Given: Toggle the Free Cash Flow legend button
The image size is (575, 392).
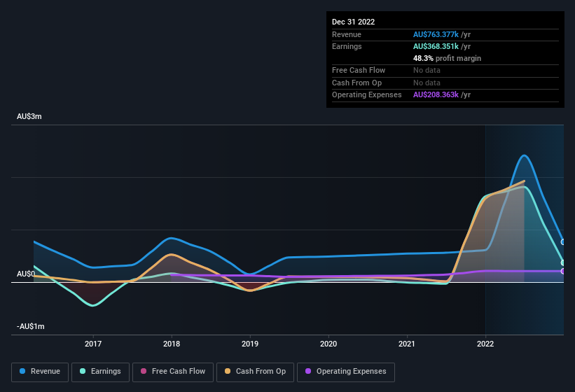Looking at the screenshot, I should (x=173, y=372).
